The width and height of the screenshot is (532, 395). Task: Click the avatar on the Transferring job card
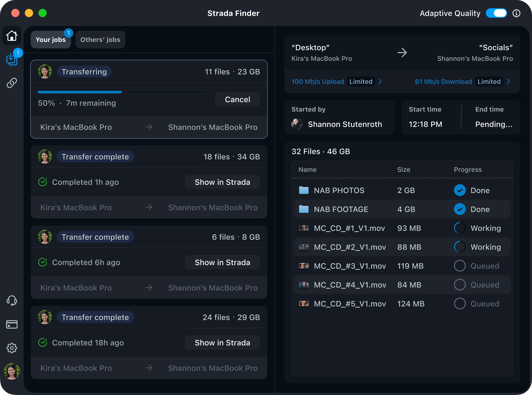[x=45, y=71]
